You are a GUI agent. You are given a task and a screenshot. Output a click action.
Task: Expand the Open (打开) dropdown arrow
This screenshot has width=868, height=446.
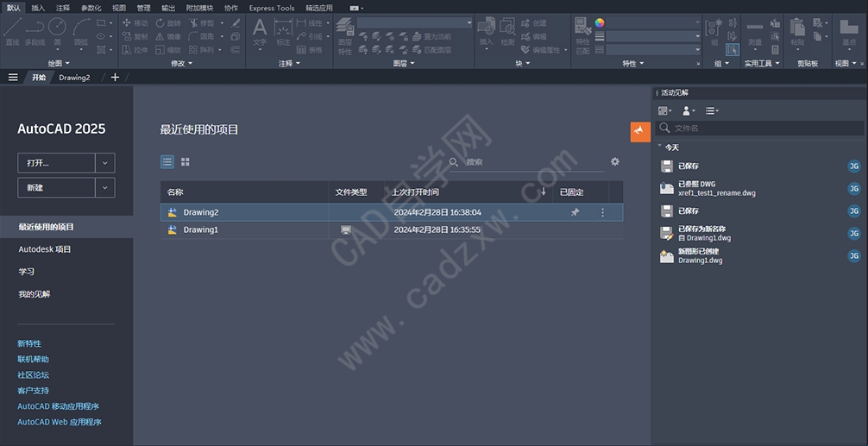105,163
